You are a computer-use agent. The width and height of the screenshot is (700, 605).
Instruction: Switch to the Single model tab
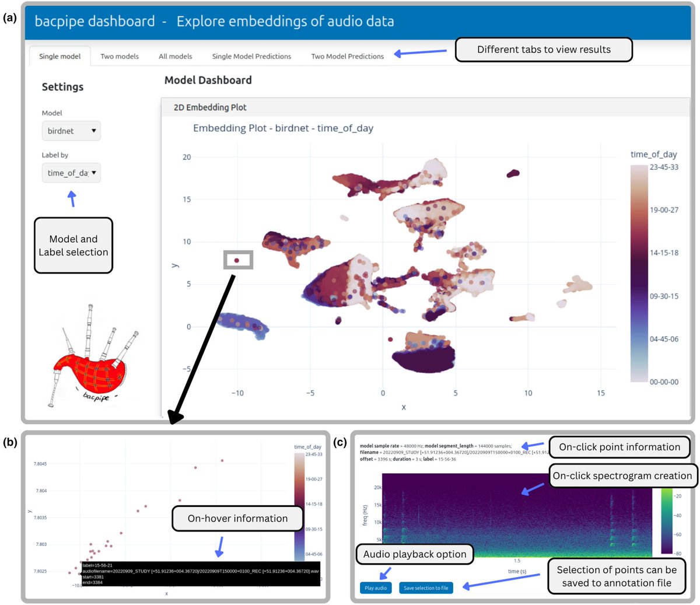point(60,56)
